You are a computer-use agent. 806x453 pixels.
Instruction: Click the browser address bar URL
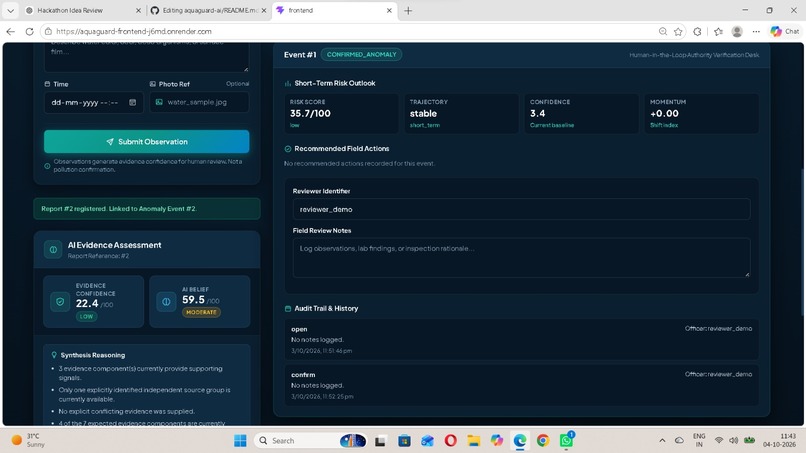click(x=134, y=31)
